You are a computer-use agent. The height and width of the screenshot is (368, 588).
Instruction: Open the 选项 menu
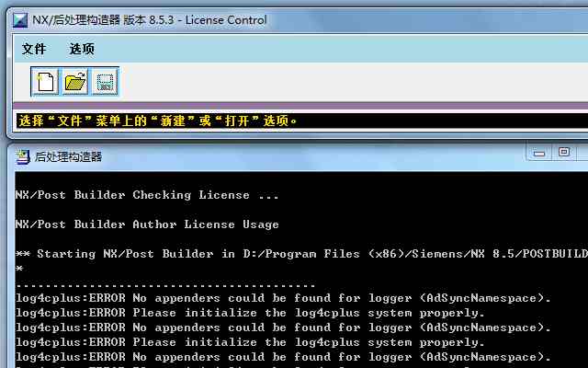pos(82,49)
